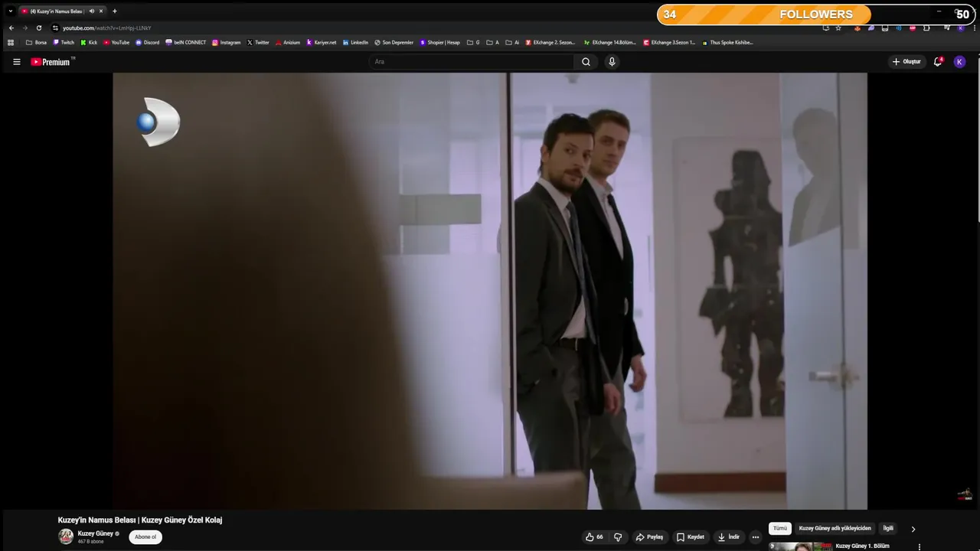Screen dimensions: 980x551
Task: Open the Son Depremler bookmark
Action: coord(394,43)
